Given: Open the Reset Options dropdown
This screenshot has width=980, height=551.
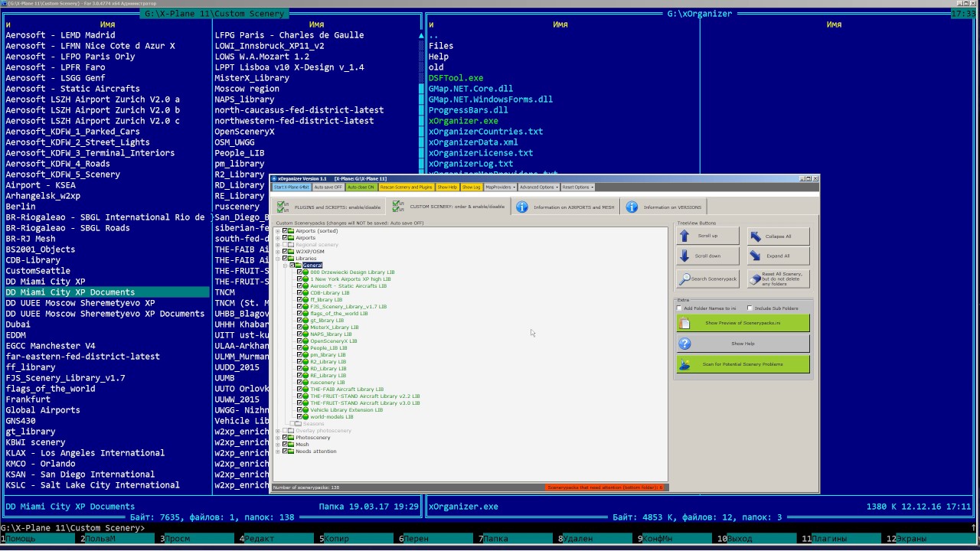Looking at the screenshot, I should coord(577,187).
